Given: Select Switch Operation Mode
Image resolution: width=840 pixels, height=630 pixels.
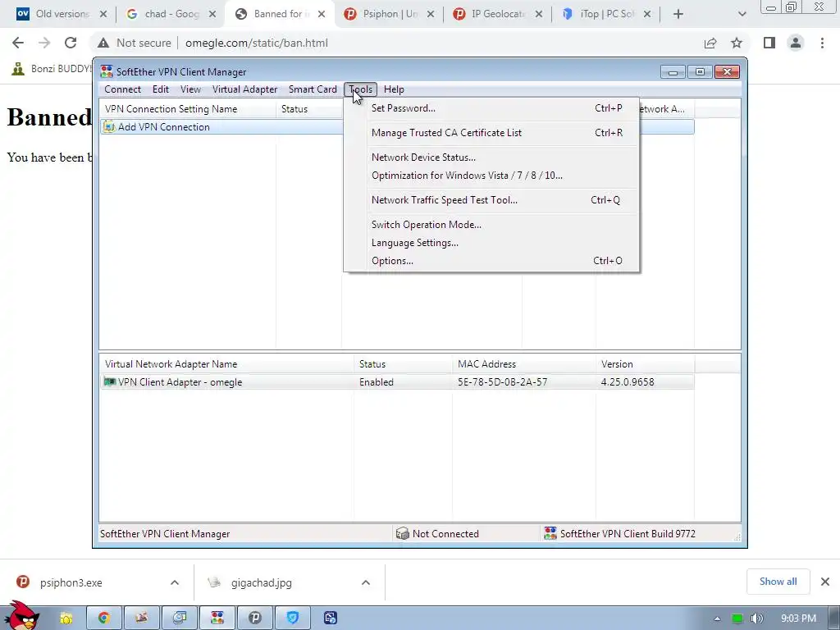Looking at the screenshot, I should pyautogui.click(x=491, y=225).
